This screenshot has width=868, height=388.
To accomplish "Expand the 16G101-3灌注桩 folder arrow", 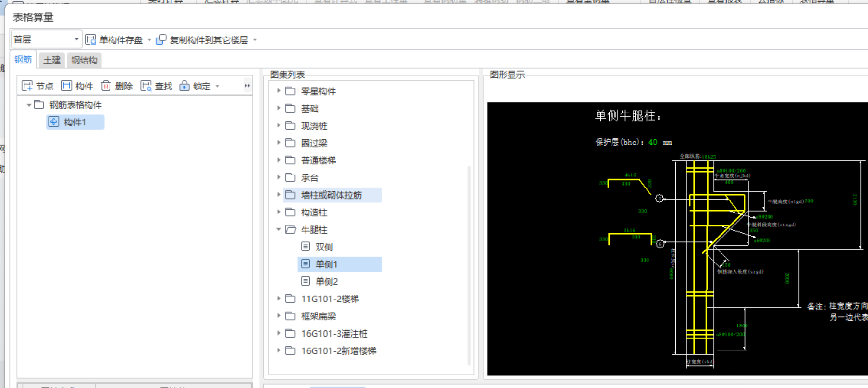I will pyautogui.click(x=279, y=333).
